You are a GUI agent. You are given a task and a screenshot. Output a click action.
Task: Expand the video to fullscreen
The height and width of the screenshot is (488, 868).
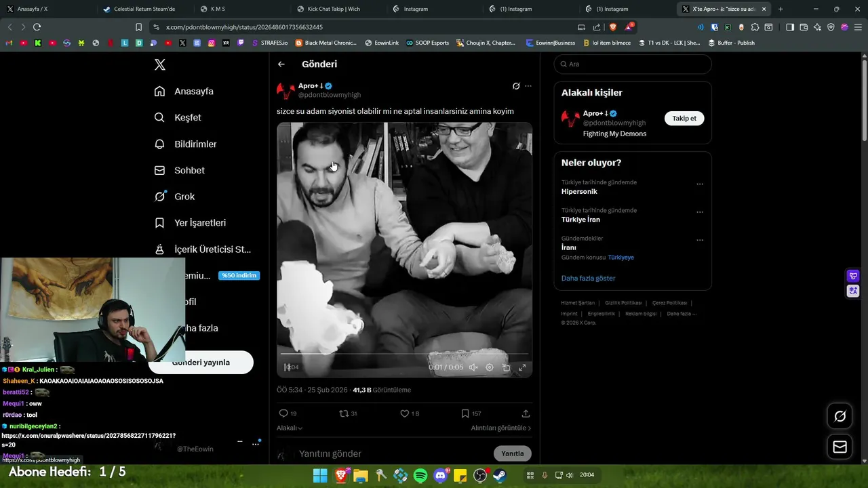coord(522,367)
